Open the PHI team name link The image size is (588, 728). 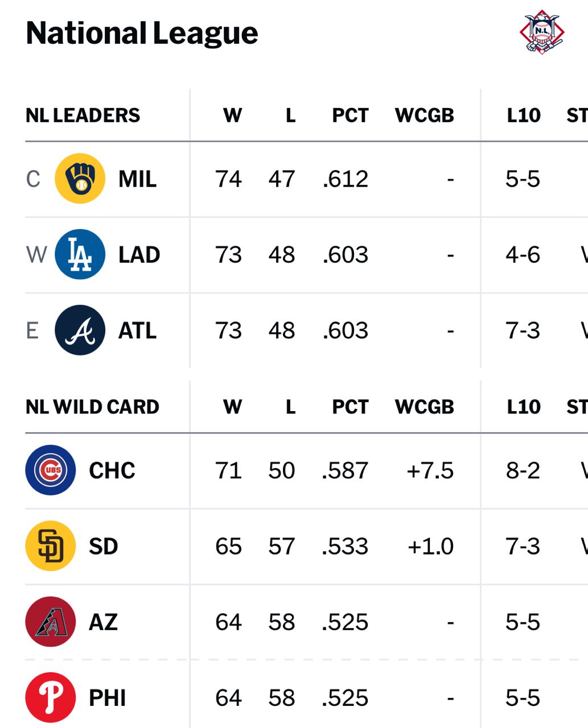tap(108, 698)
